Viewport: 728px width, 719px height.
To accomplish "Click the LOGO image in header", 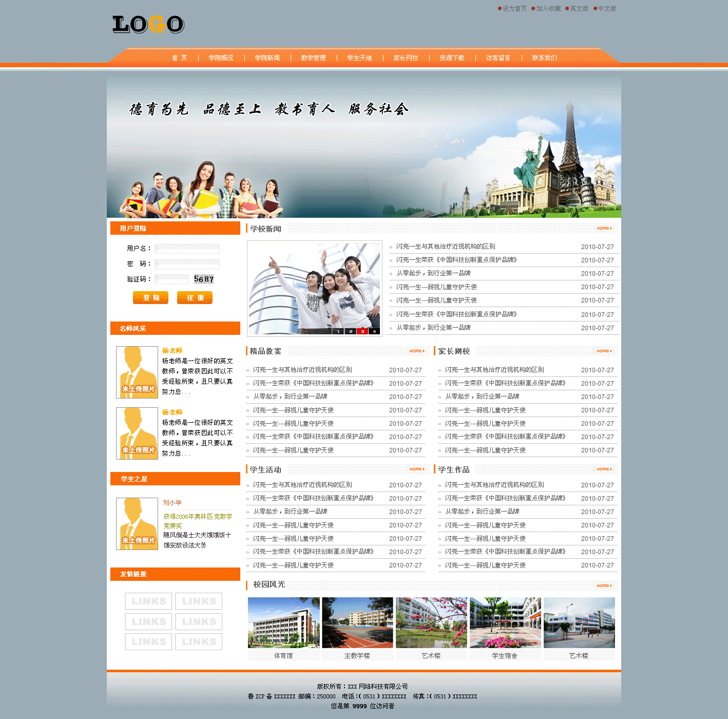I will tap(148, 24).
